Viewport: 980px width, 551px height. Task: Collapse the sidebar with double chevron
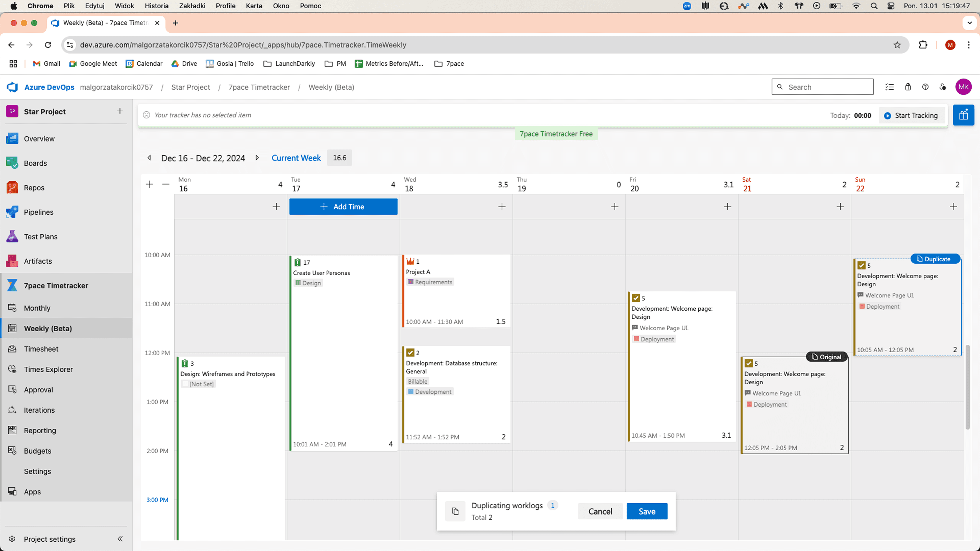tap(120, 539)
